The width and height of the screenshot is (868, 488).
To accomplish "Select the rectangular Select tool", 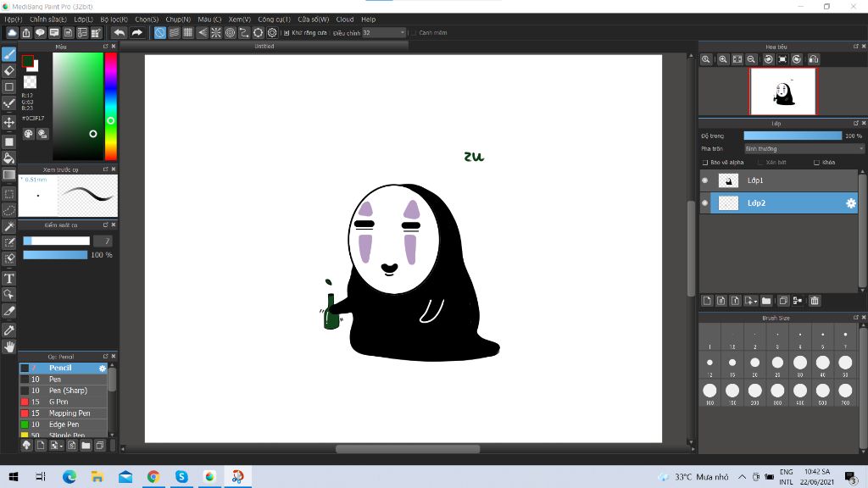I will click(x=8, y=194).
